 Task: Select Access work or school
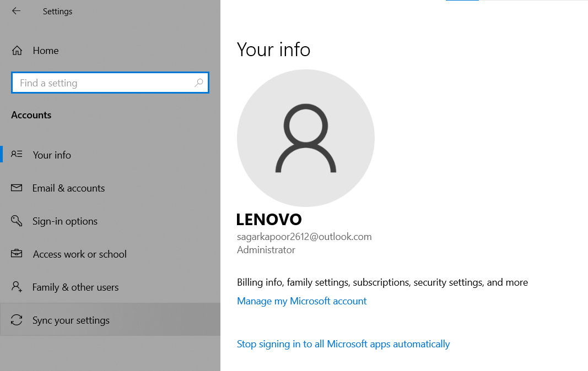click(80, 254)
